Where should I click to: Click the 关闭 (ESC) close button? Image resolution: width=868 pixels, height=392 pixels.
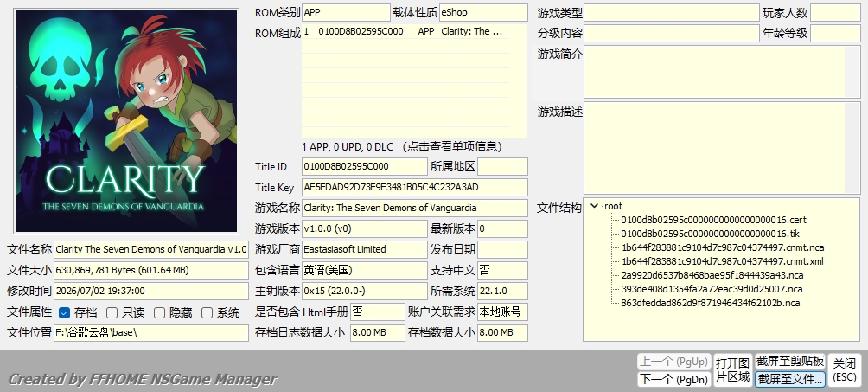[845, 370]
